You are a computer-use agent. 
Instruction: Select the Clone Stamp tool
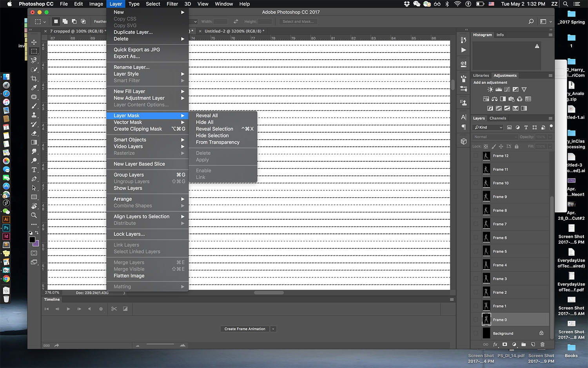pyautogui.click(x=34, y=115)
